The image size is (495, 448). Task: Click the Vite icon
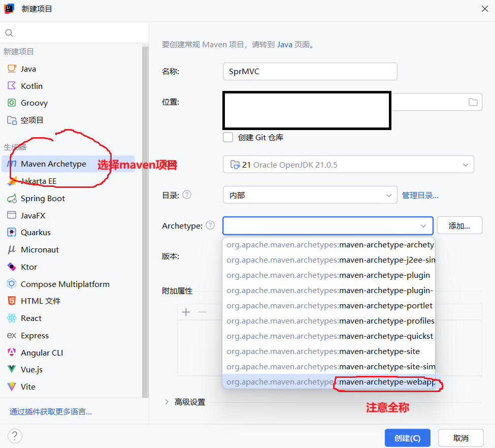[12, 387]
